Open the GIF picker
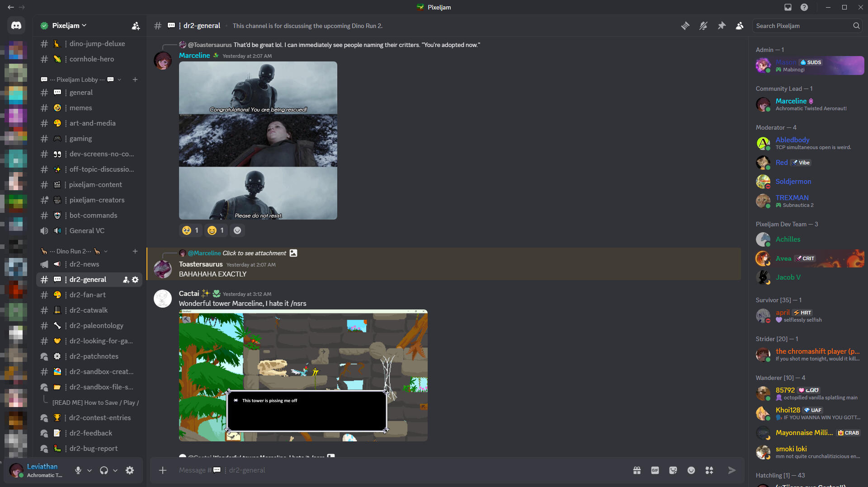The width and height of the screenshot is (868, 487). [655, 470]
